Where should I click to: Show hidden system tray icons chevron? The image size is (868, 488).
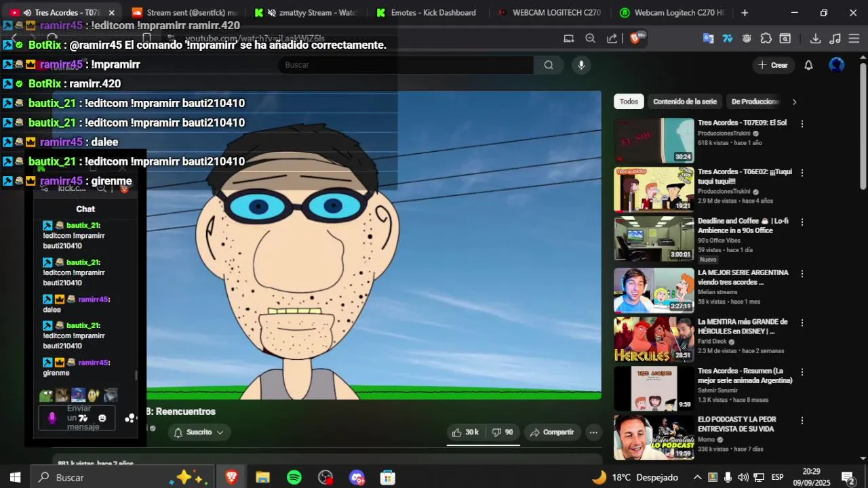[x=696, y=478]
